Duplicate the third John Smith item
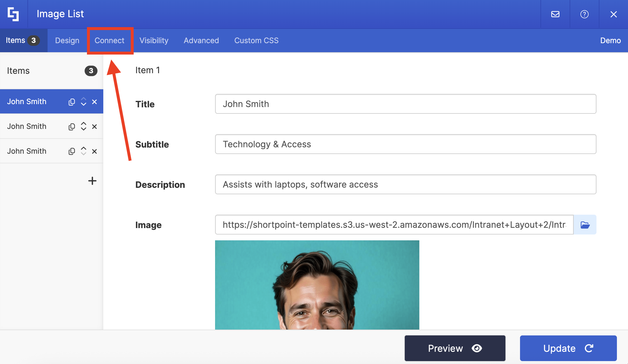Viewport: 628px width, 364px height. (72, 151)
